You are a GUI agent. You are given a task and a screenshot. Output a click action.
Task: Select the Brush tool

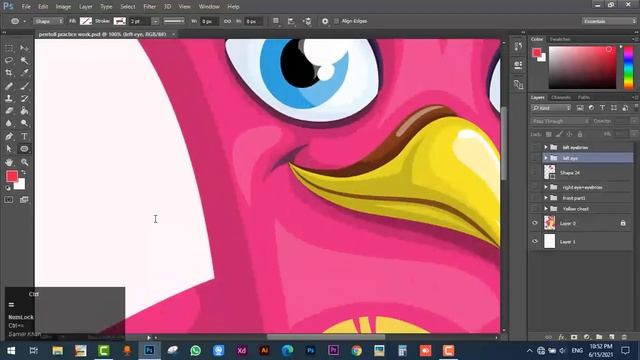click(x=24, y=86)
